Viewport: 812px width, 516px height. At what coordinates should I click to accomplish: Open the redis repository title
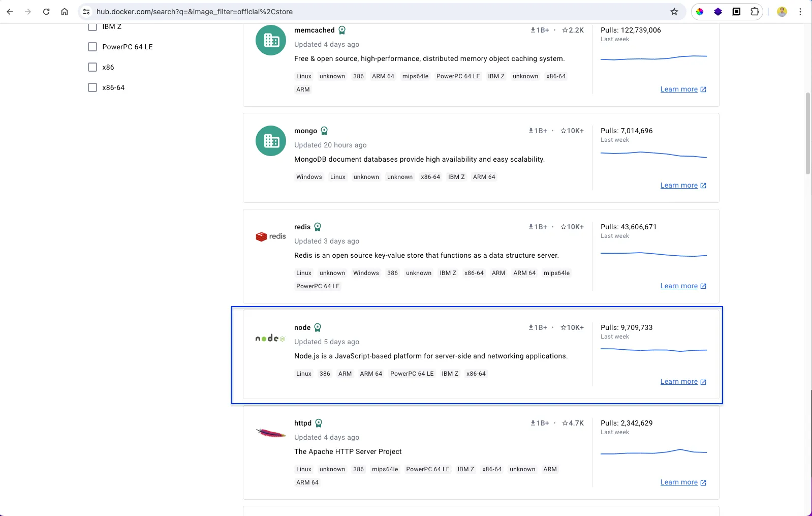pos(302,227)
